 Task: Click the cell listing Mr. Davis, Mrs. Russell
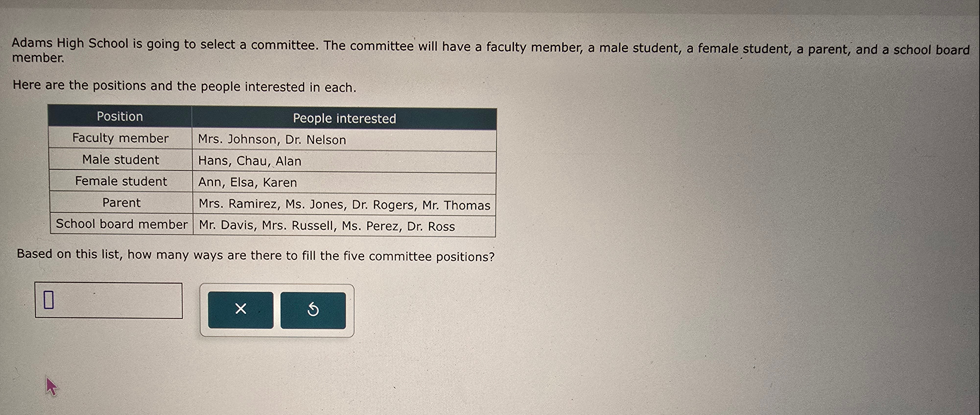[344, 226]
